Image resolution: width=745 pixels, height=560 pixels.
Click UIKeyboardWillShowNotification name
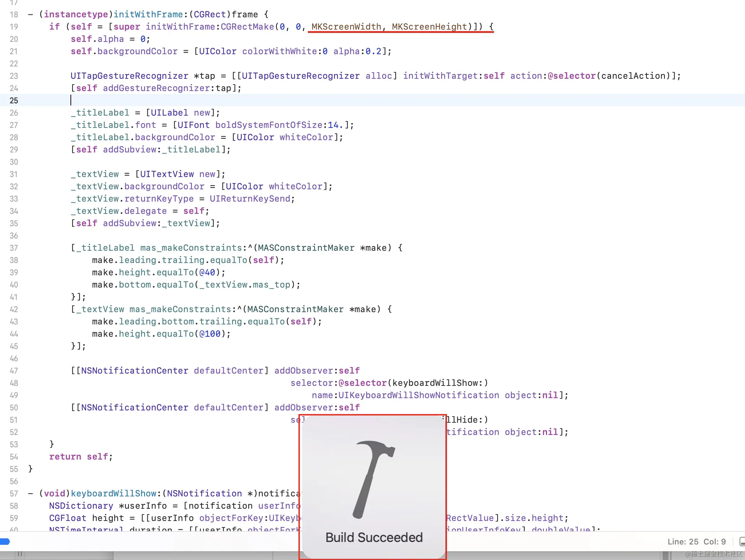tap(419, 395)
